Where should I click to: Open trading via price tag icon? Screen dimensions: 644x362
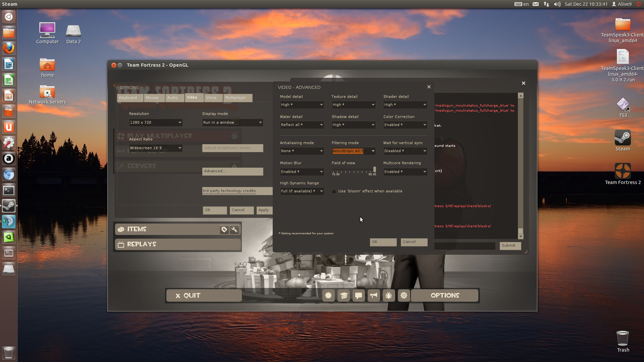(x=224, y=230)
